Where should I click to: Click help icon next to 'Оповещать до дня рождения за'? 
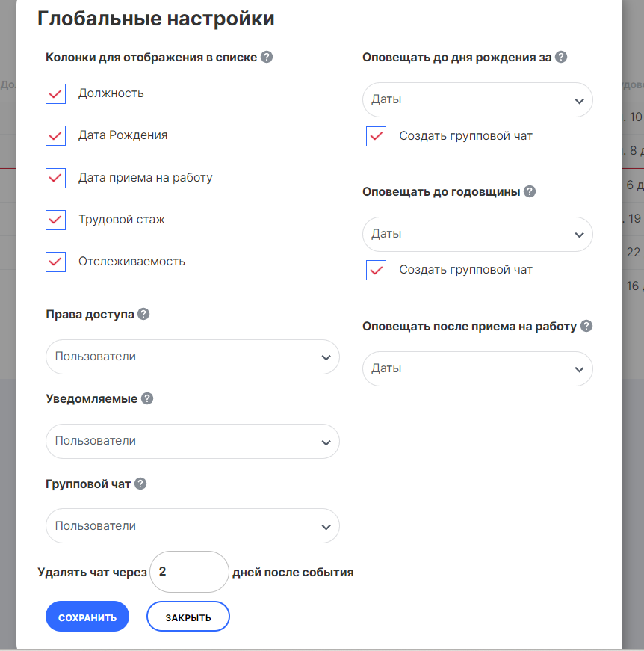[x=562, y=57]
